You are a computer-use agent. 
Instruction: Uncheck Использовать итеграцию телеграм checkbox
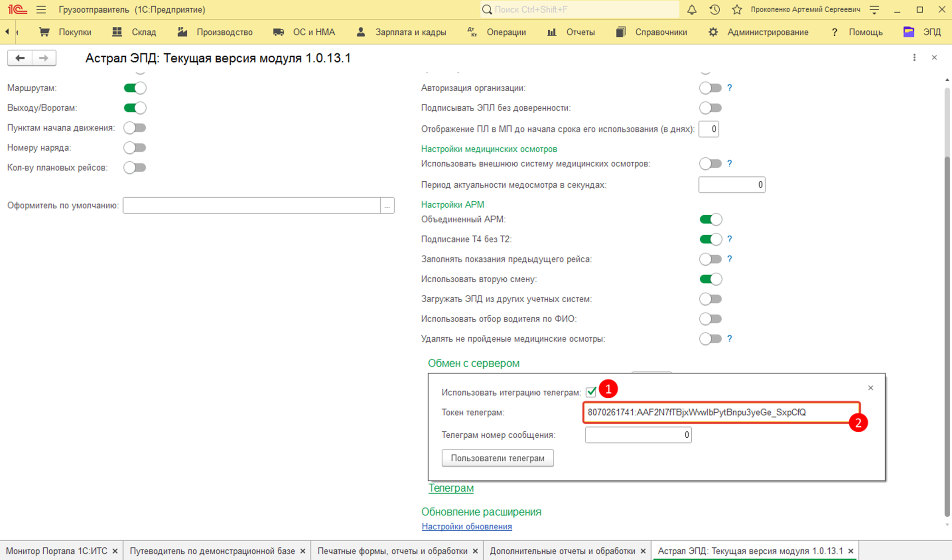pyautogui.click(x=591, y=392)
